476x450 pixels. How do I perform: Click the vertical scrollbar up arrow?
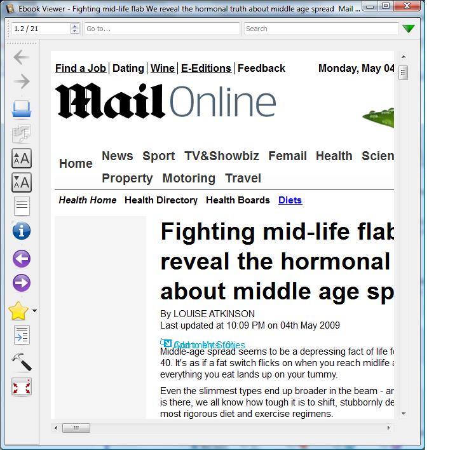click(404, 57)
